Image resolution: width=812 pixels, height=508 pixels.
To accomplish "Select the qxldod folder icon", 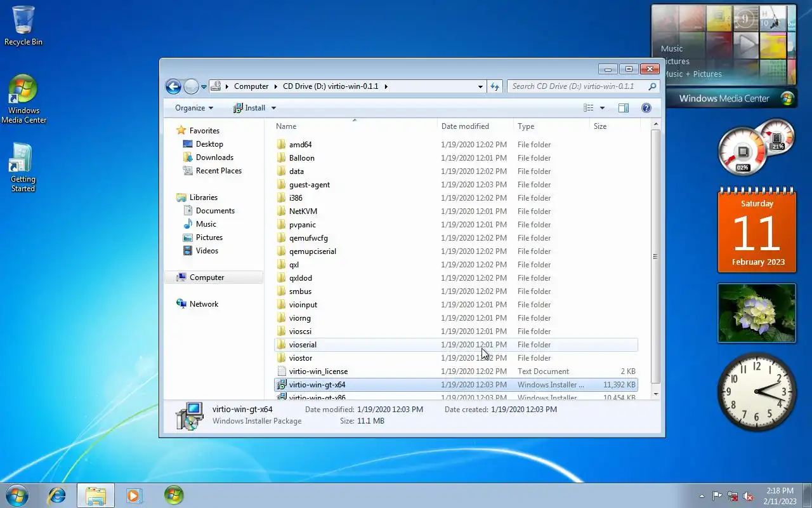I will pos(282,278).
